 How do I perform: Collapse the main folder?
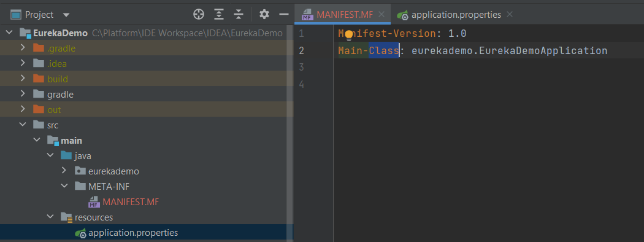click(x=37, y=140)
